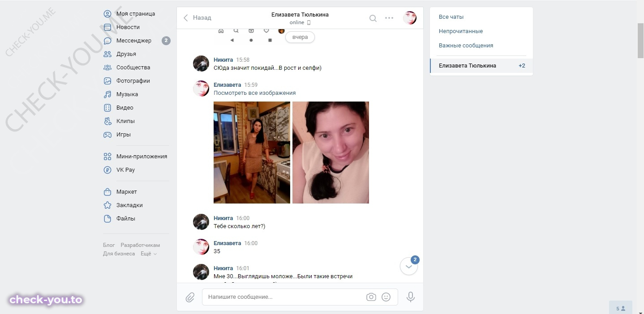Image resolution: width=644 pixels, height=314 pixels.
Task: Show Непрочитанные chats
Action: (x=461, y=31)
